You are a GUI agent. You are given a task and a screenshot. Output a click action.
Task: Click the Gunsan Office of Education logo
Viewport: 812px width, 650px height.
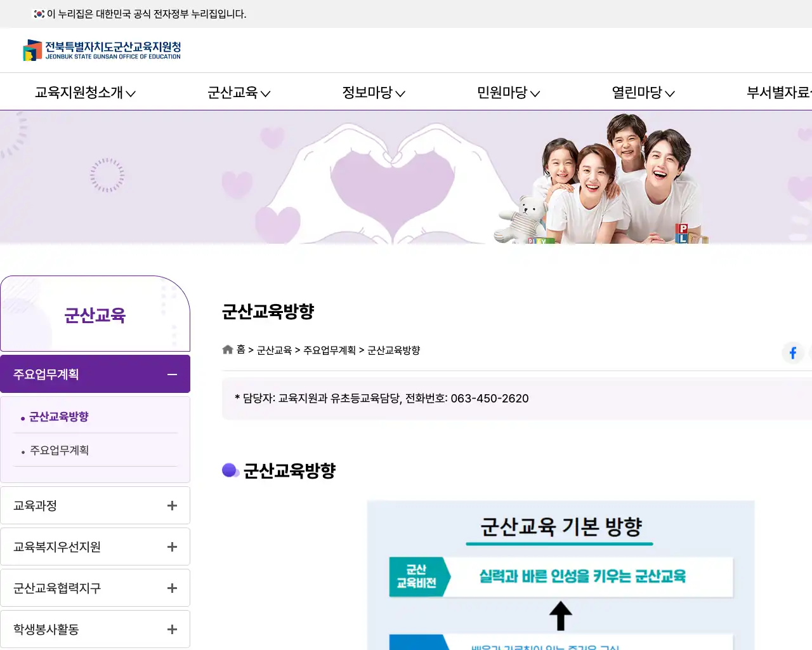pos(103,50)
